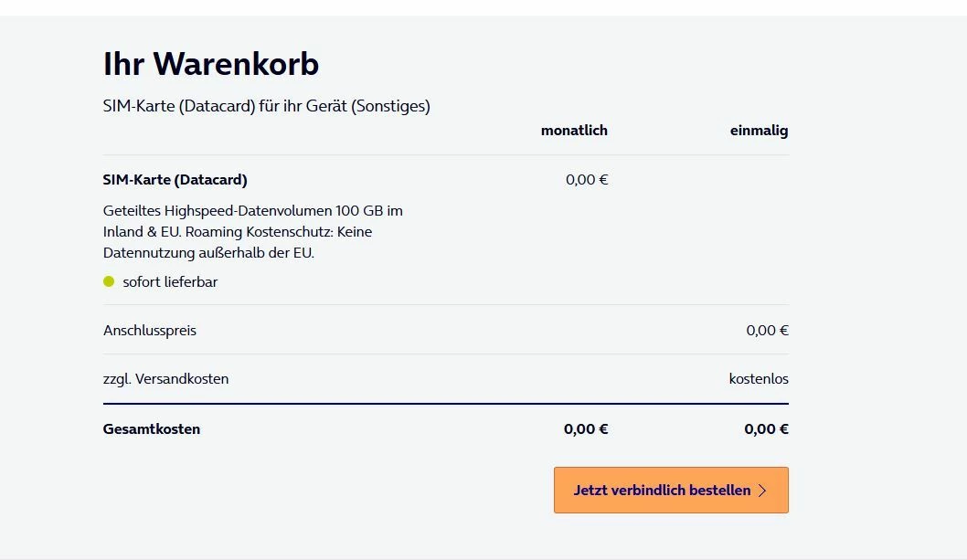Viewport: 967px width, 560px height.
Task: Click the monthly Gesamtkosten total amount
Action: [586, 428]
